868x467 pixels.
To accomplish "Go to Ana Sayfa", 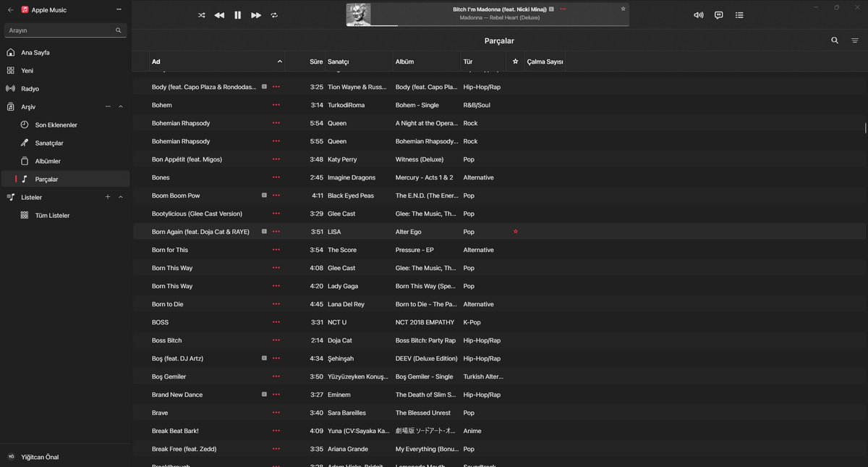I will [65, 53].
